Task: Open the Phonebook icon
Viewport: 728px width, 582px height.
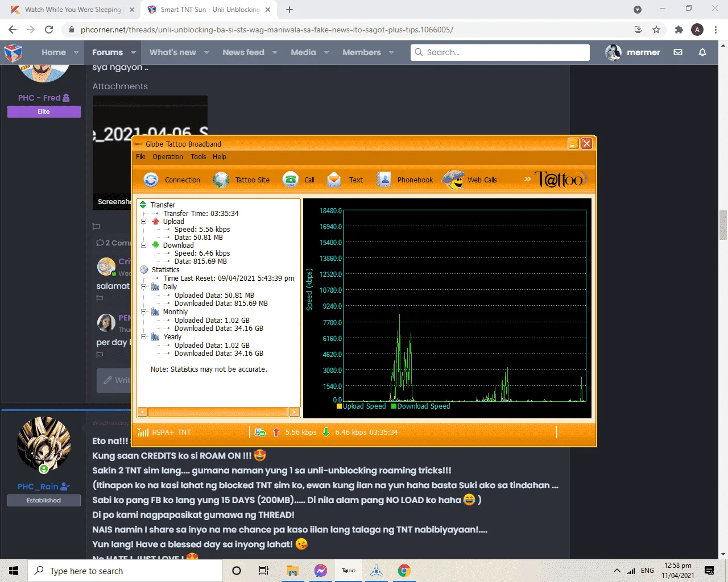Action: tap(384, 180)
